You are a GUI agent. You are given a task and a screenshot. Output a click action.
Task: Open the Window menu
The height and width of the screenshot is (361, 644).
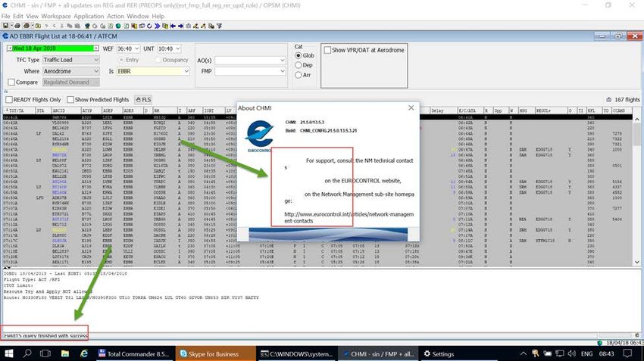pyautogui.click(x=138, y=16)
